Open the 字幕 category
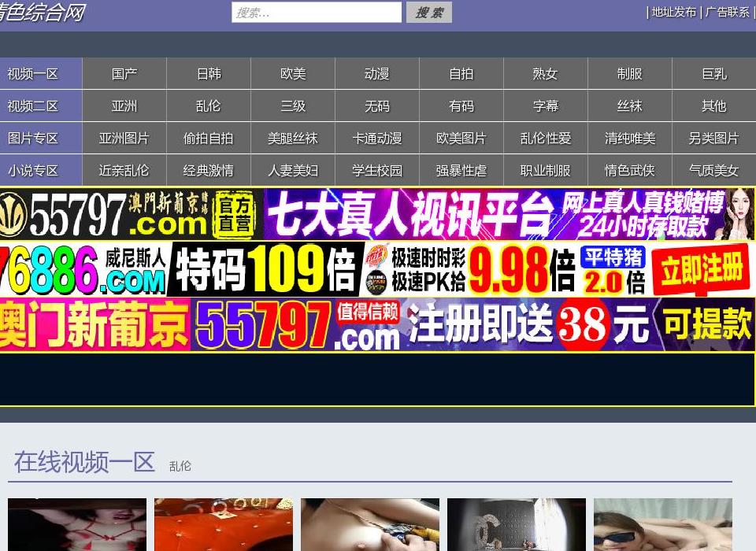Image resolution: width=756 pixels, height=551 pixels. point(546,105)
